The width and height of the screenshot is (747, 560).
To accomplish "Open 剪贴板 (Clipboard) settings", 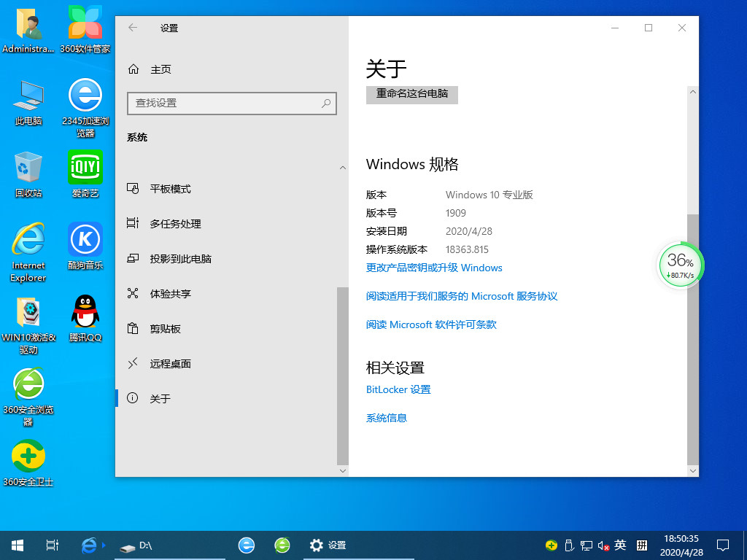I will 166,328.
